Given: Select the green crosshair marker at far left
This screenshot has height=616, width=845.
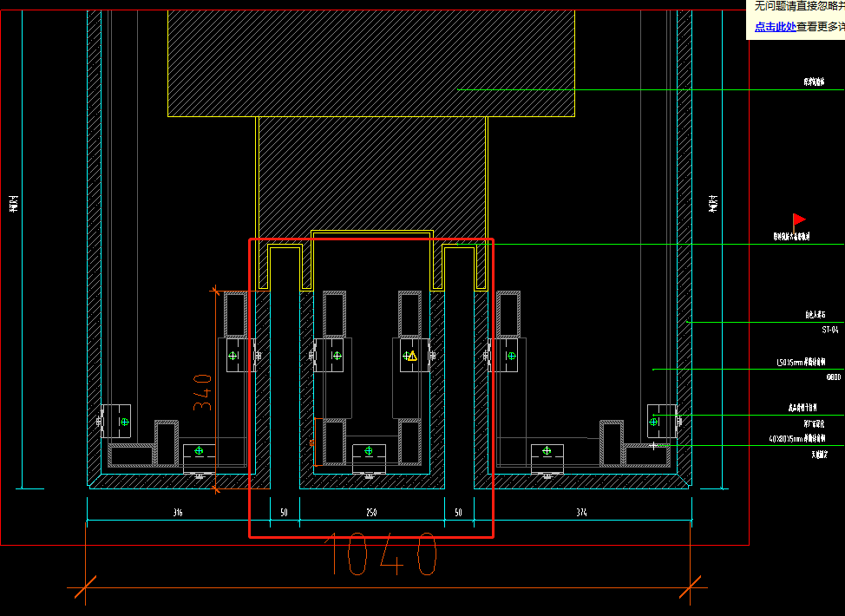Looking at the screenshot, I should click(x=124, y=421).
